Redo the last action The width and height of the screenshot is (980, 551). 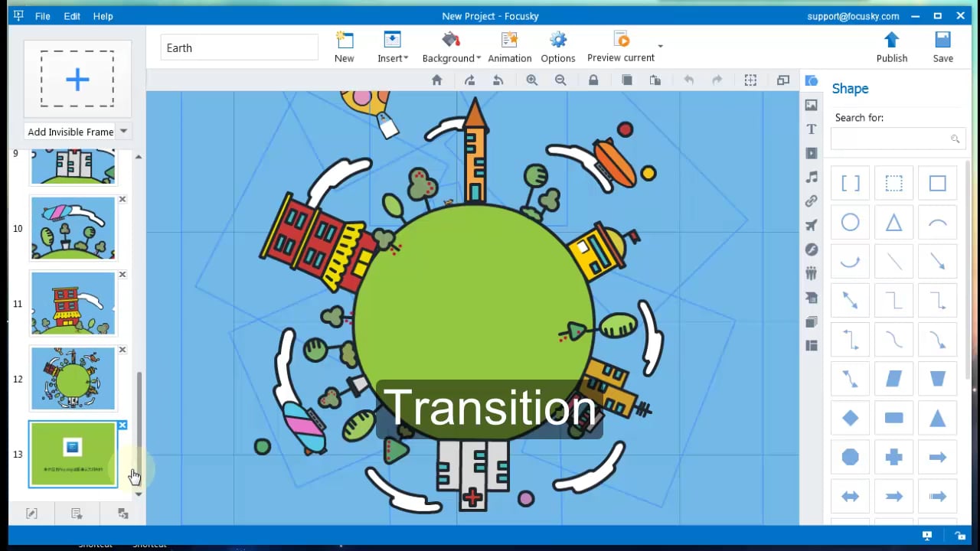pos(717,80)
